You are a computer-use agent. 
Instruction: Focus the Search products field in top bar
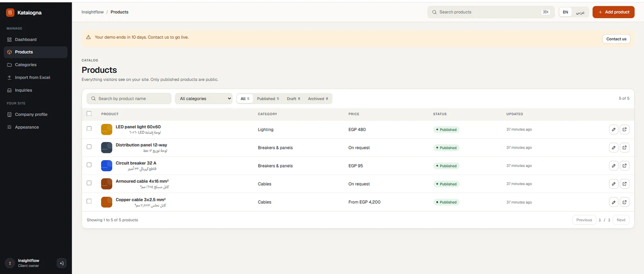(491, 12)
